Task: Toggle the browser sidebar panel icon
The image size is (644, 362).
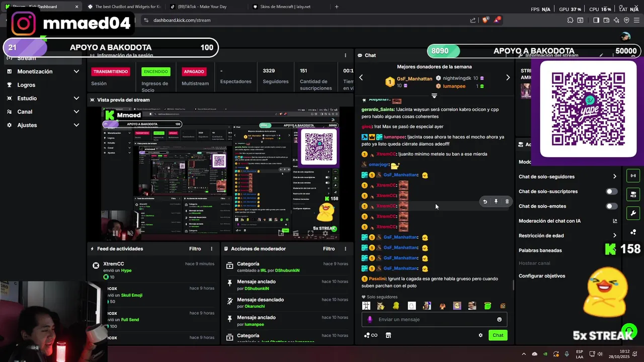Action: coord(596,20)
